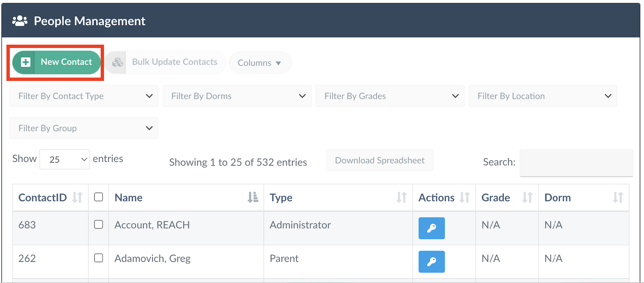Expand the Filter By Dorms dropdown
The width and height of the screenshot is (644, 283).
(237, 96)
